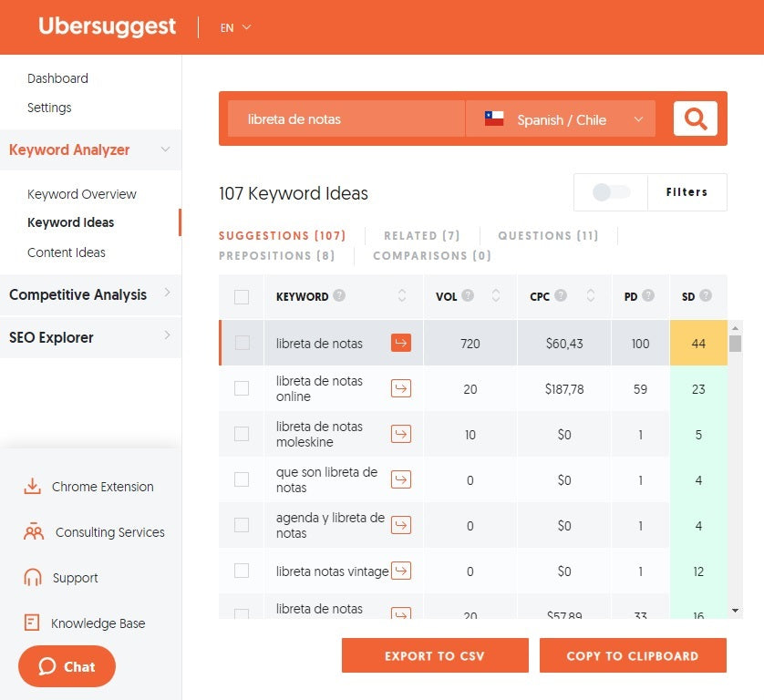Click the help icon next to CPC header

click(561, 295)
